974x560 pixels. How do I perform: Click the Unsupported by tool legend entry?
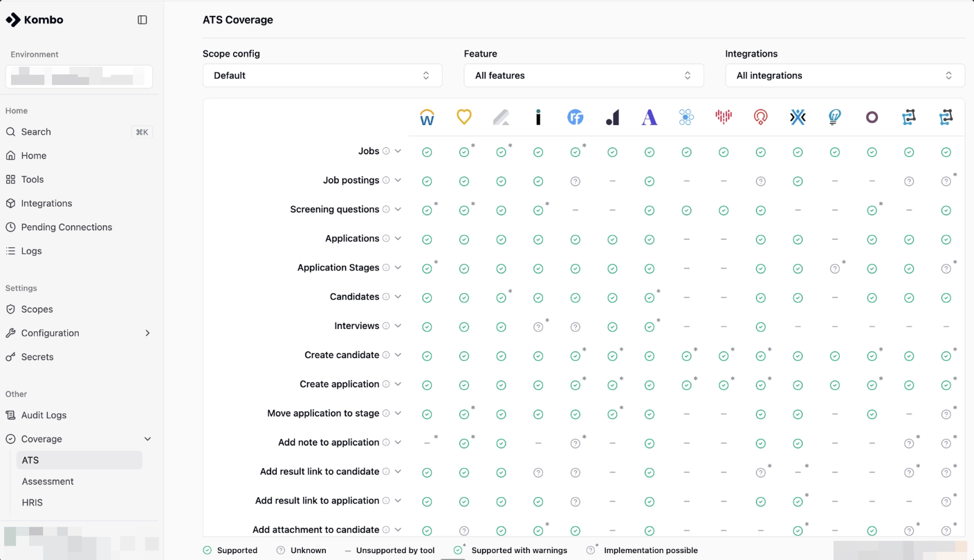point(389,550)
